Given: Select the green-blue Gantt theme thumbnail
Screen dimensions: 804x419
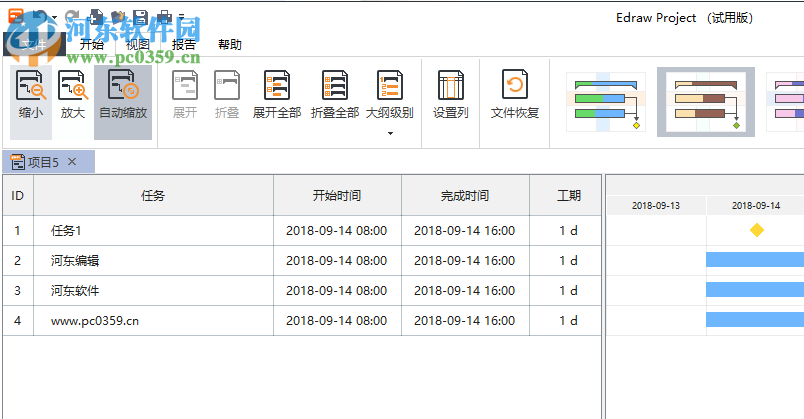Looking at the screenshot, I should coord(606,102).
